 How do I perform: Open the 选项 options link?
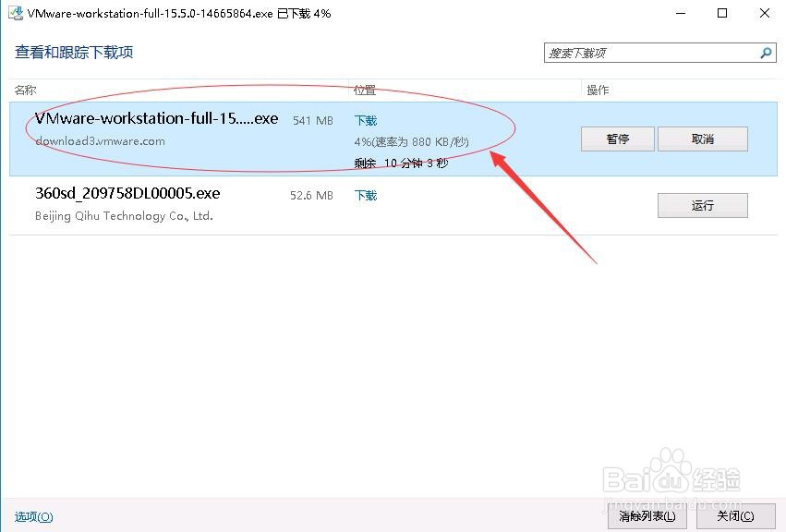pos(30,516)
